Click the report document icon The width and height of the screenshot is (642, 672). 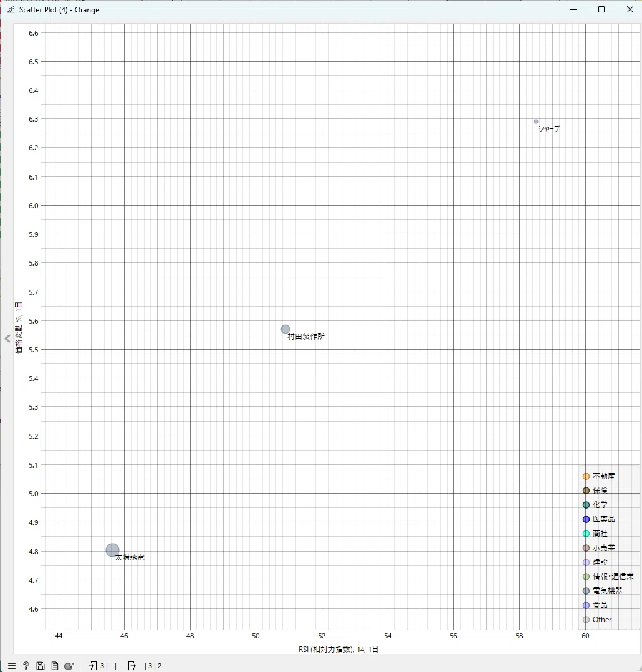[x=54, y=666]
